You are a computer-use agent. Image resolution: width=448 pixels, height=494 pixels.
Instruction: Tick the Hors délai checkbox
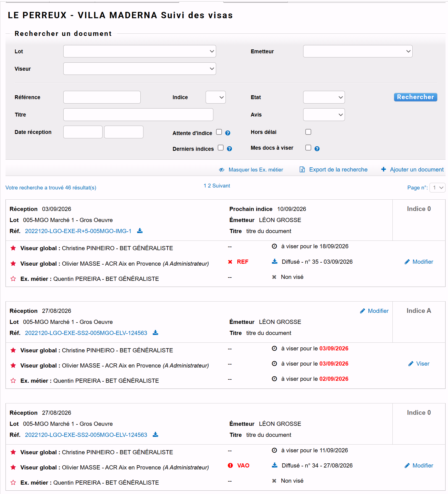click(308, 132)
